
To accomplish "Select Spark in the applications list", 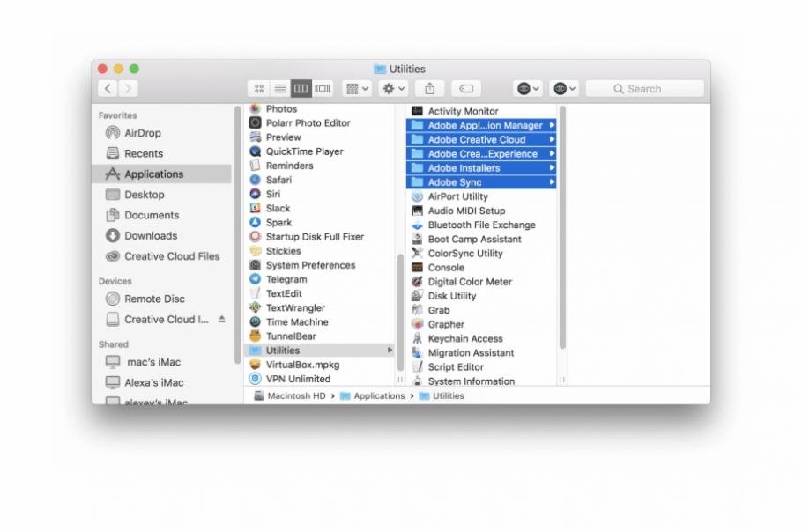I will point(321,223).
